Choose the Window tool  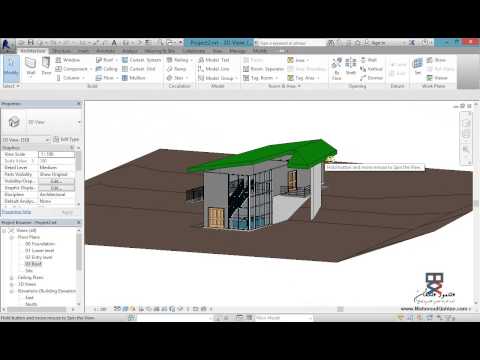(x=68, y=60)
